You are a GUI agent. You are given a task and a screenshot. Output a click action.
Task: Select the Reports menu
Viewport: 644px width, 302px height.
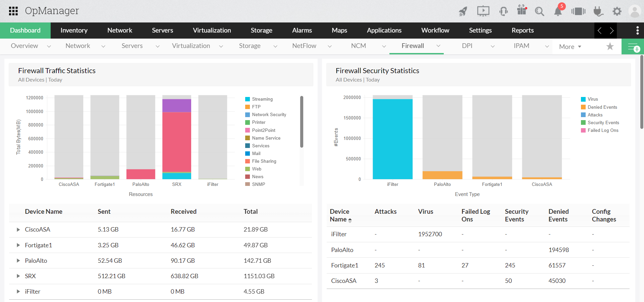[x=523, y=31]
